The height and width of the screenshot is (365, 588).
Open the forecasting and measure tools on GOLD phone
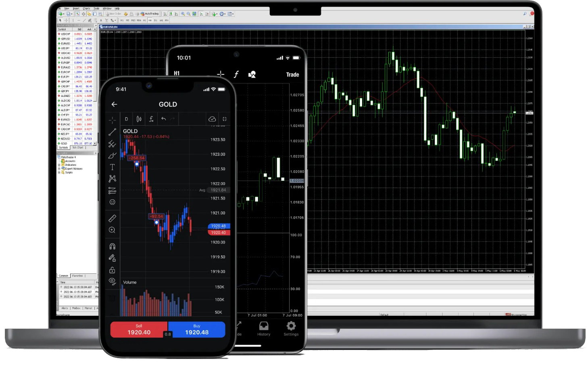point(112,190)
